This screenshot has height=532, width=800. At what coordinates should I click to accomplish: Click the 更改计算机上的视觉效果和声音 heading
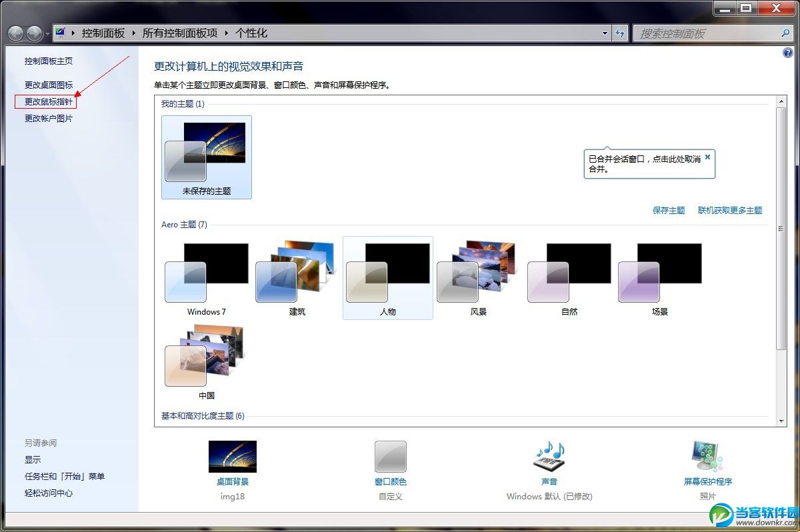point(229,66)
